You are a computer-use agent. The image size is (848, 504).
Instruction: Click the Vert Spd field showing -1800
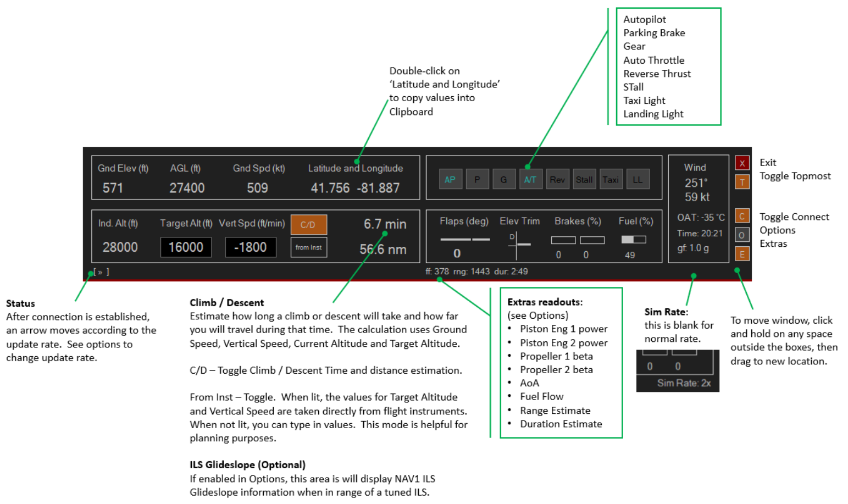(251, 247)
